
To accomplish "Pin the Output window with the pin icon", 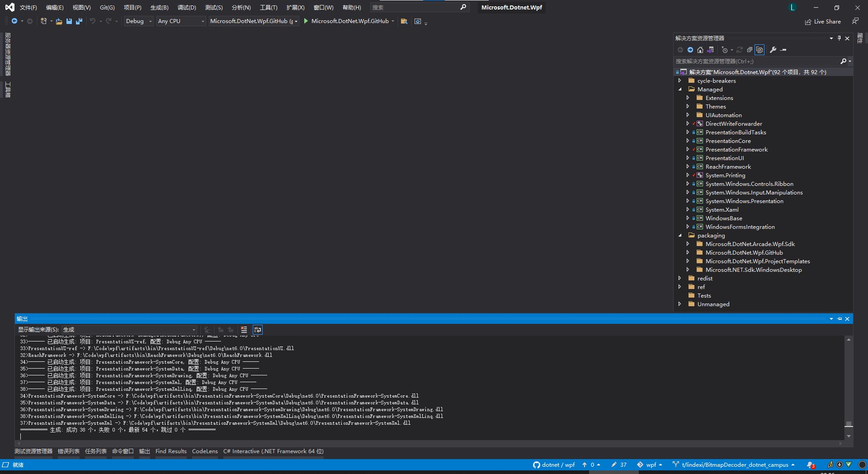I will coord(840,319).
